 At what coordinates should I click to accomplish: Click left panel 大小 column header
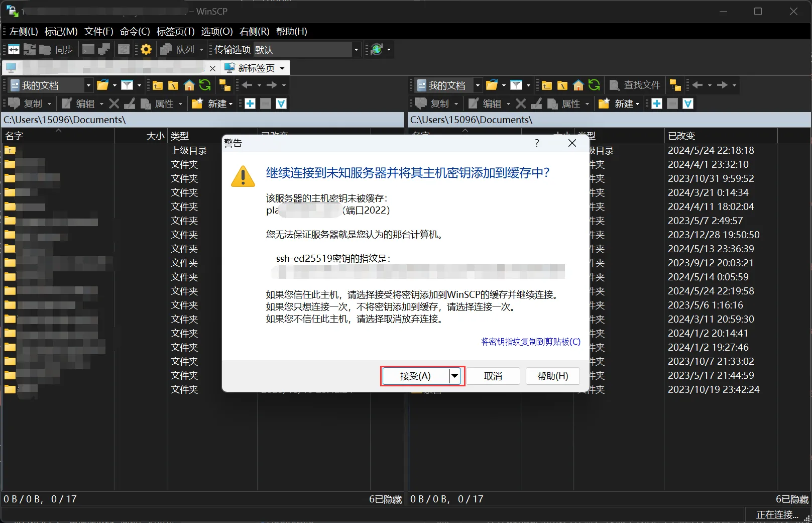pos(142,136)
